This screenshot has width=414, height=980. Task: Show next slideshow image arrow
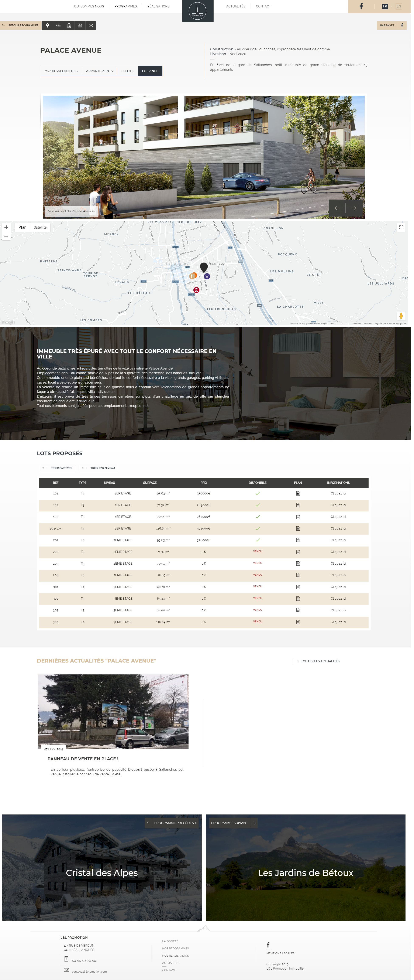tap(354, 208)
